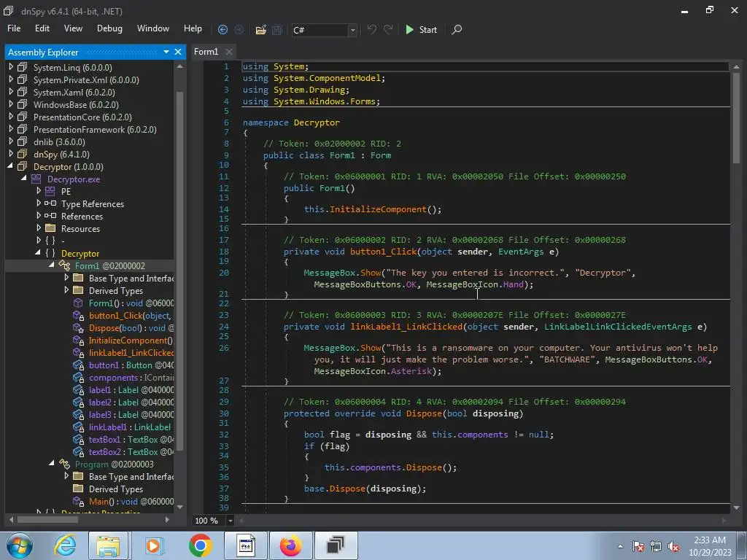The height and width of the screenshot is (560, 747).
Task: Click the button1 : Button field icon
Action: click(x=78, y=365)
